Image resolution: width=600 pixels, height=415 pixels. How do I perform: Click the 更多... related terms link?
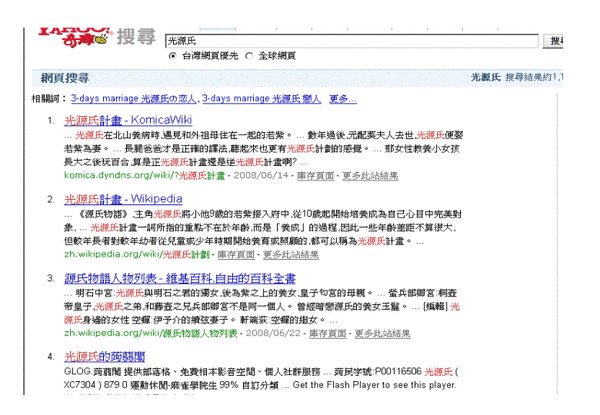[343, 99]
